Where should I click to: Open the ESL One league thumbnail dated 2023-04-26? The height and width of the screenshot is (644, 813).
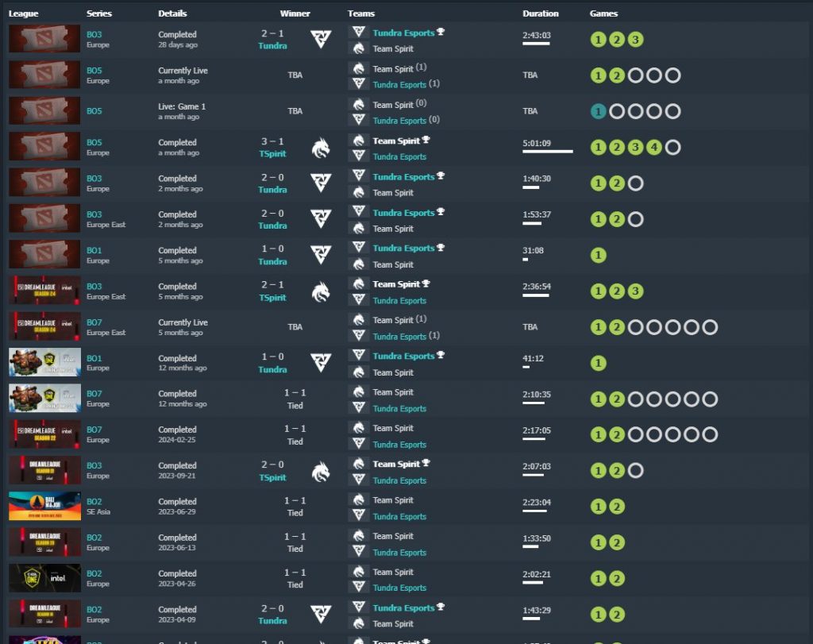(x=44, y=578)
